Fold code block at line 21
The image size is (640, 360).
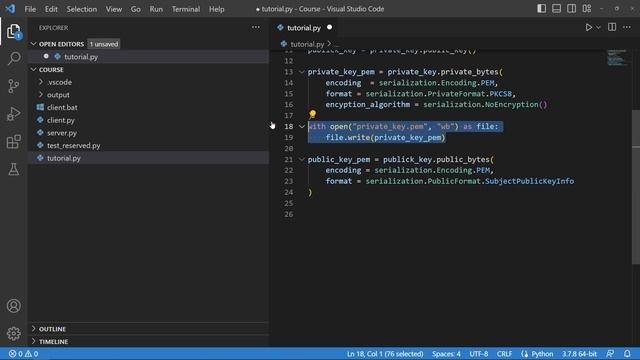302,160
